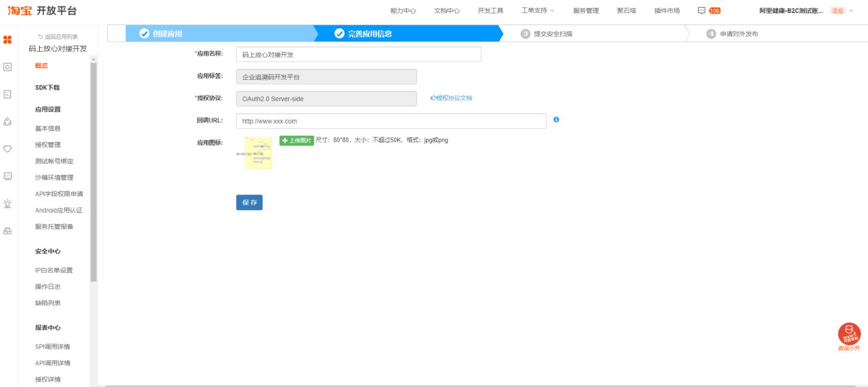This screenshot has width=868, height=387.
Task: Open 文档中心 in the top navigation
Action: (447, 11)
